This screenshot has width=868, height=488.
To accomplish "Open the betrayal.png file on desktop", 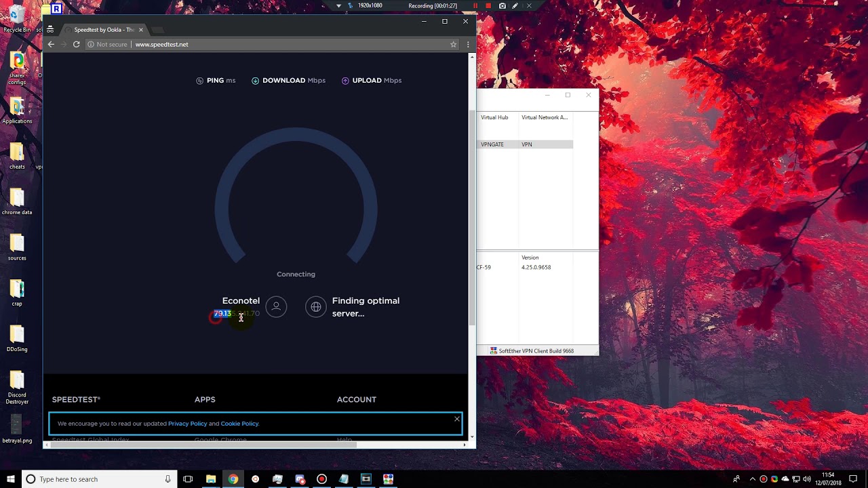I will pyautogui.click(x=17, y=430).
